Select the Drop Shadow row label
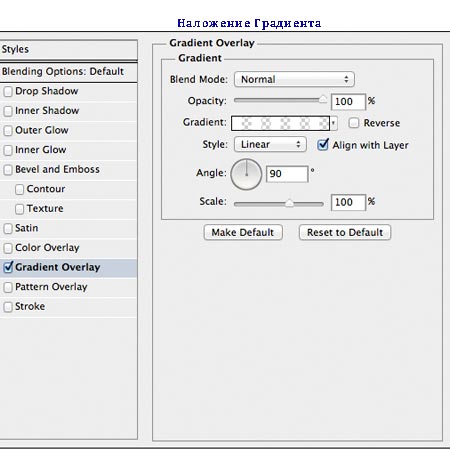Image resolution: width=450 pixels, height=461 pixels. [x=47, y=91]
